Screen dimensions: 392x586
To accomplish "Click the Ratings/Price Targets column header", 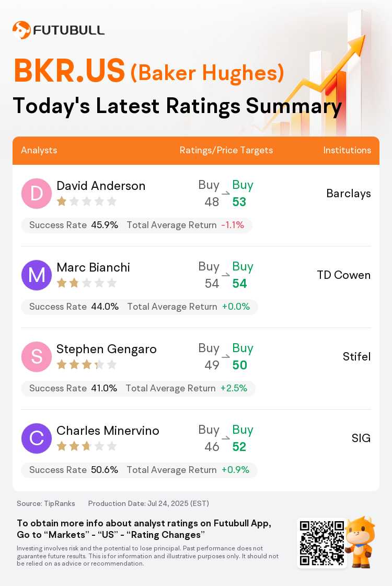I will tap(226, 150).
